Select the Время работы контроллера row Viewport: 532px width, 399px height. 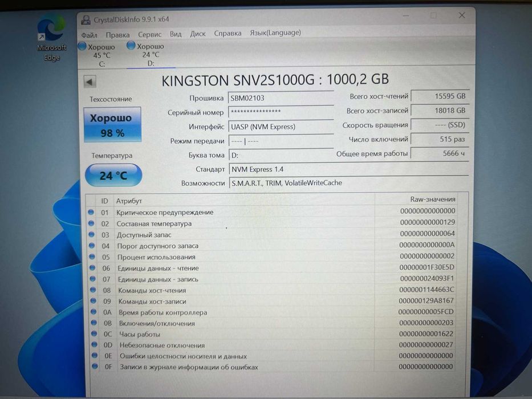(x=271, y=312)
